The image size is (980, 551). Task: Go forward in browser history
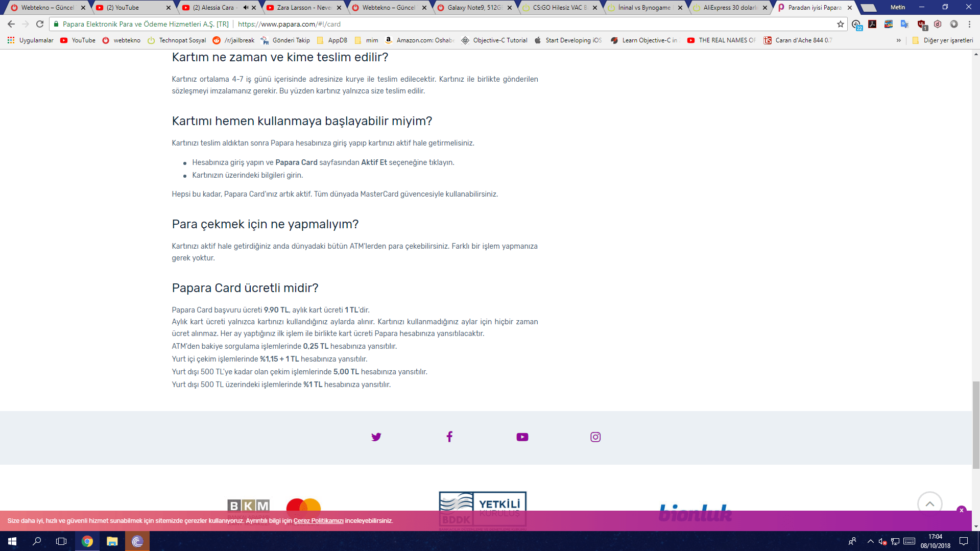coord(26,24)
